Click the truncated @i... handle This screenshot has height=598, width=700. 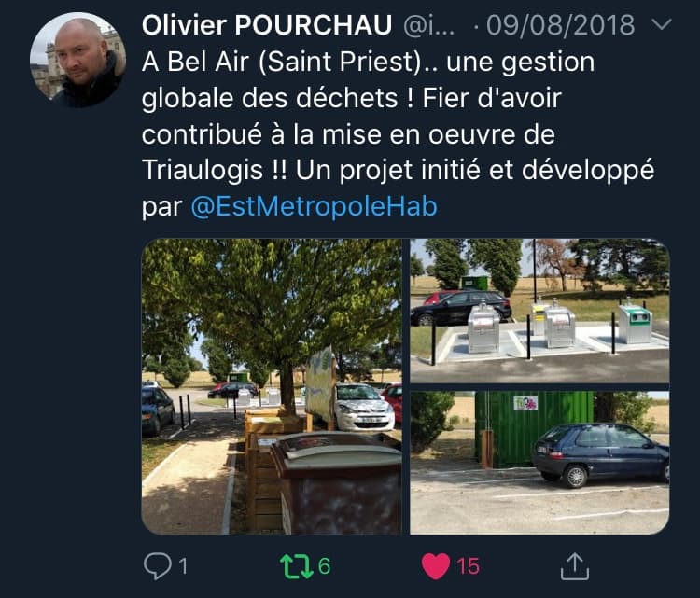click(429, 25)
